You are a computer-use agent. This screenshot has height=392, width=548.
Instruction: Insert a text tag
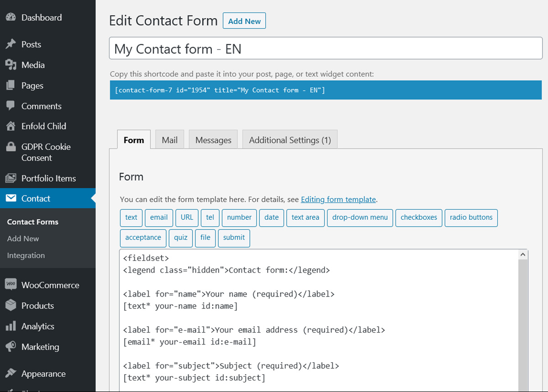[x=131, y=217]
